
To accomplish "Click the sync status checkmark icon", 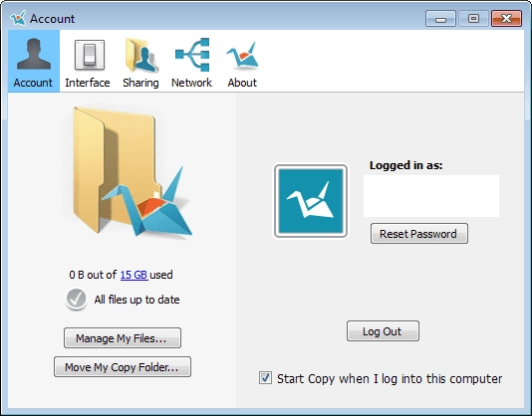I will 77,299.
